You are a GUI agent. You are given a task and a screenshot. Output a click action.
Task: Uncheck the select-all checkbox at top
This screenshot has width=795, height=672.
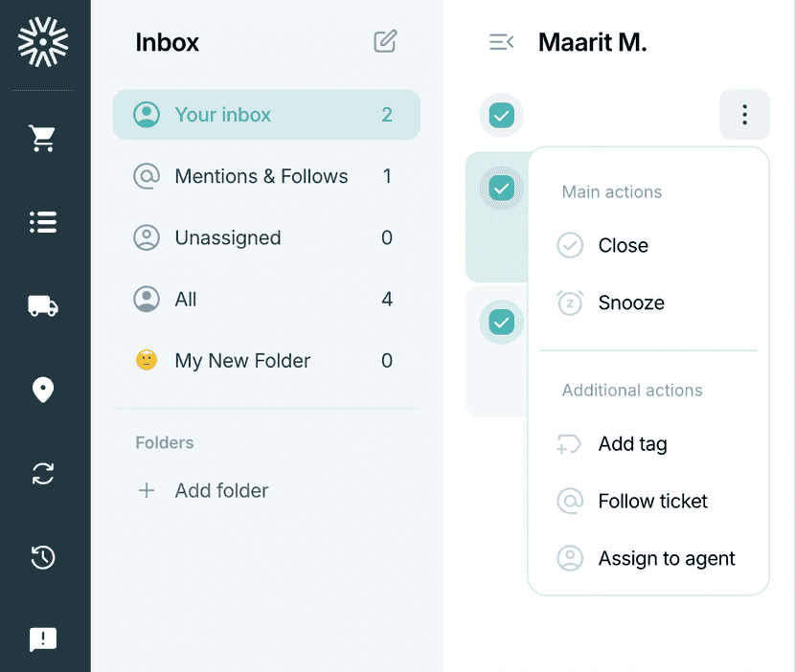(502, 115)
